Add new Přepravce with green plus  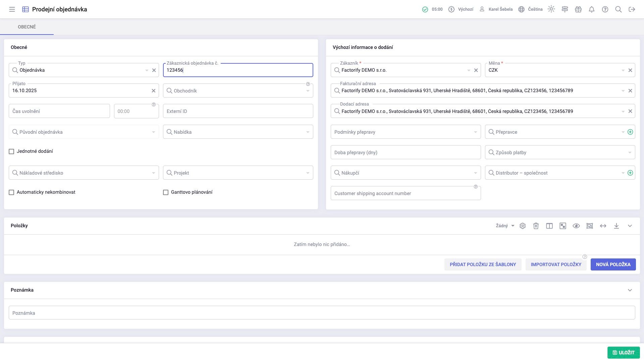[x=630, y=132]
